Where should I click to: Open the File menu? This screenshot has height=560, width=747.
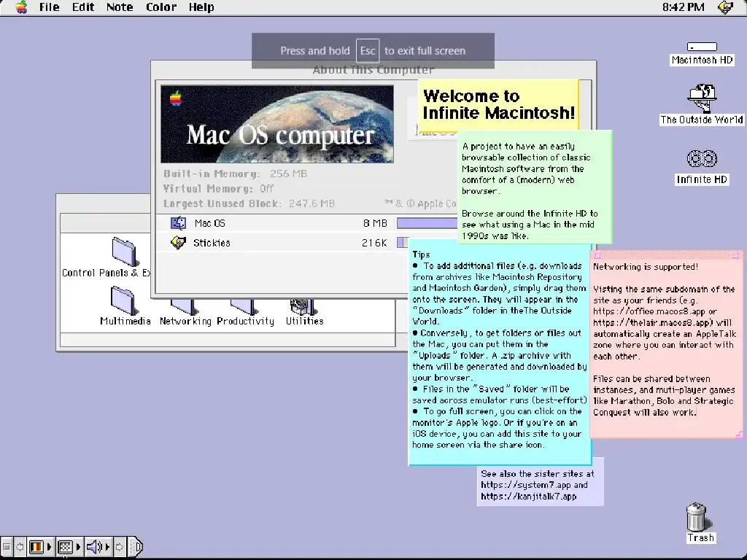pyautogui.click(x=49, y=7)
